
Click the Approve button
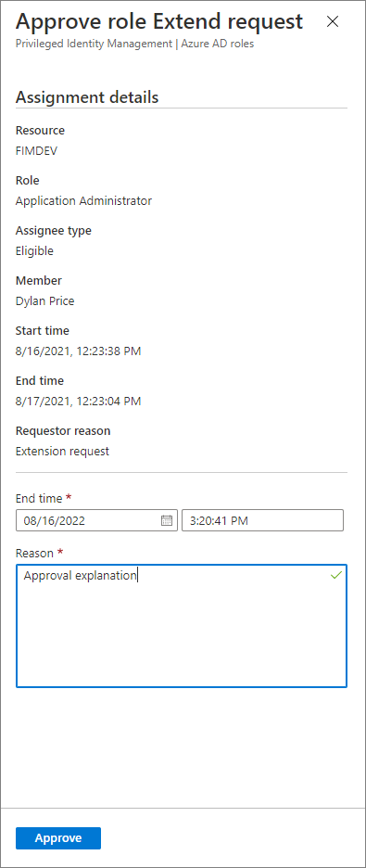pos(58,838)
